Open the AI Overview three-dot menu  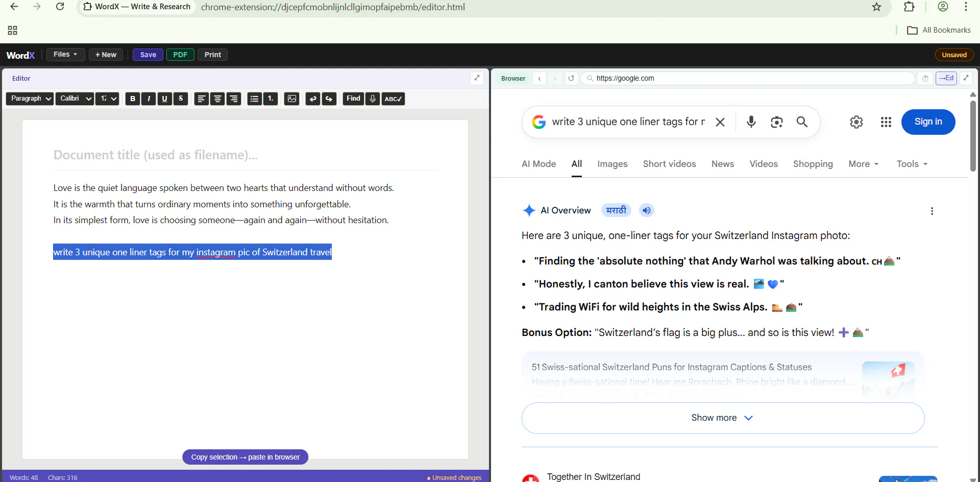[932, 211]
